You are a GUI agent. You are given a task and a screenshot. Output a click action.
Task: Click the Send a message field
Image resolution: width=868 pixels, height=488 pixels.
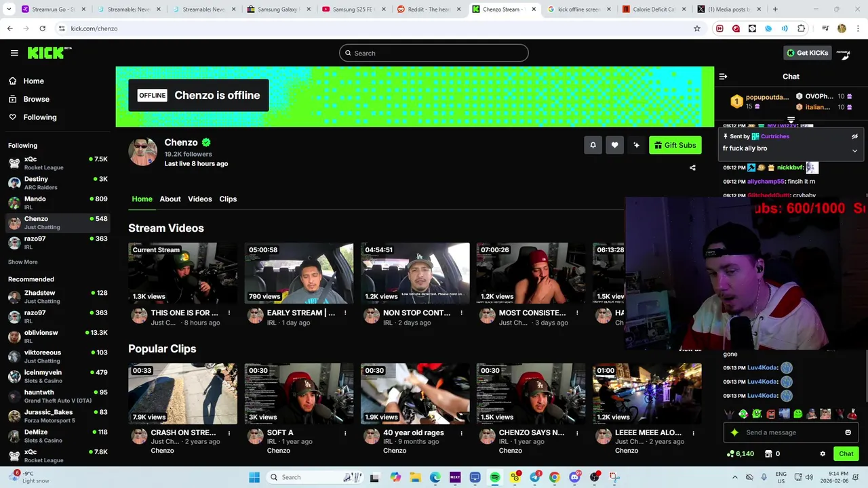pos(792,432)
